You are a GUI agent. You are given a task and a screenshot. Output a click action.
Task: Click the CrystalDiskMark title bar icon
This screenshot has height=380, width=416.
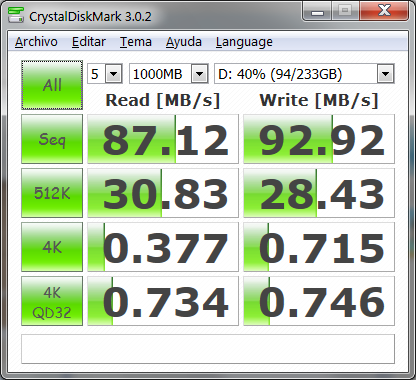[15, 14]
